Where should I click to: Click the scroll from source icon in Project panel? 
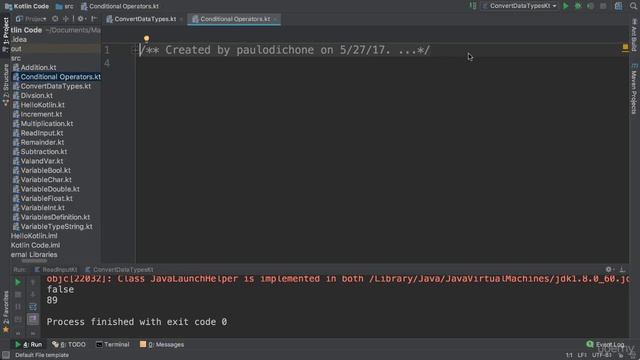click(55, 19)
